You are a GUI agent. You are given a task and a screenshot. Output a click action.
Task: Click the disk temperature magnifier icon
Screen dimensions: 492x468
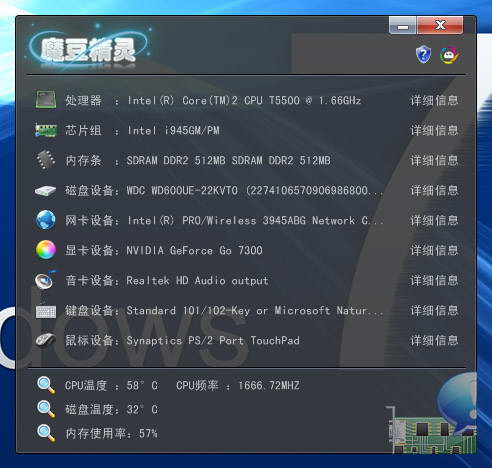click(46, 409)
